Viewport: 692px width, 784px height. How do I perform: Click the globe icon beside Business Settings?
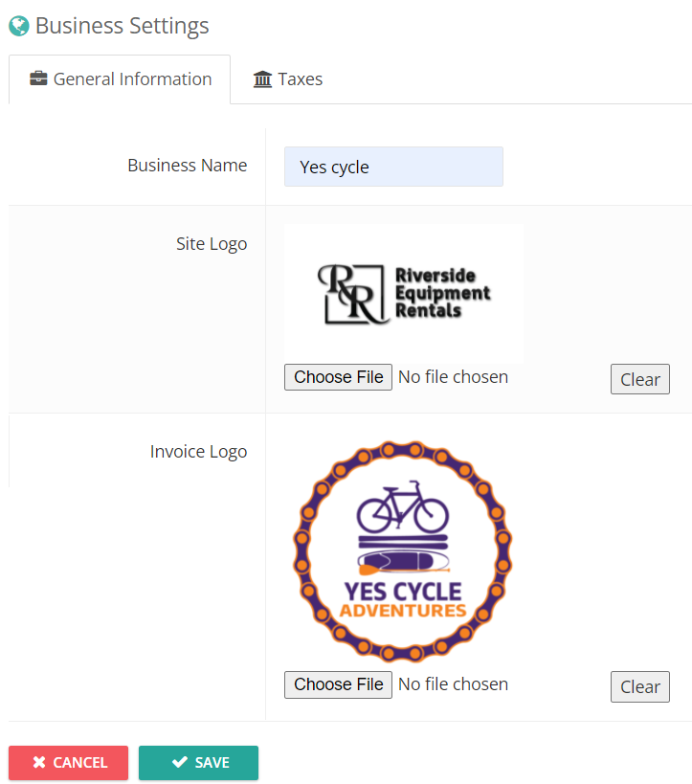tap(19, 26)
